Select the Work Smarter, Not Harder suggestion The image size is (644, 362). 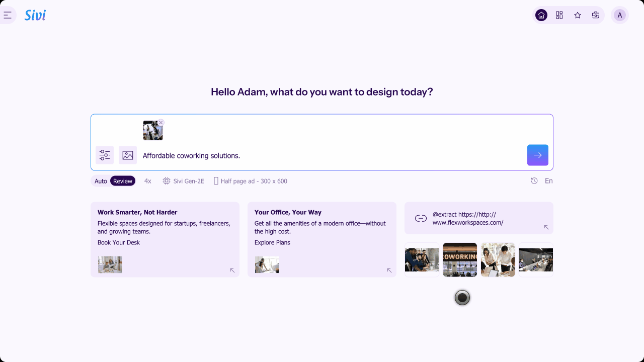(165, 239)
